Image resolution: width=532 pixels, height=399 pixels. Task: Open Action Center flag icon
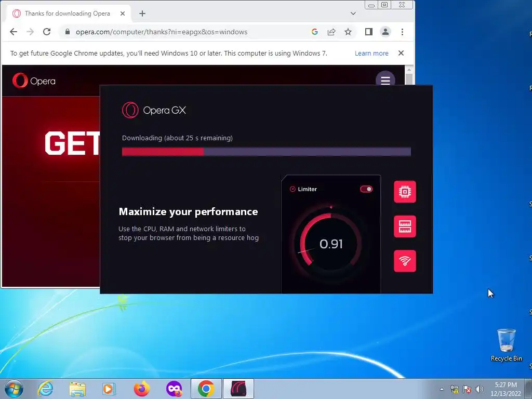pos(467,389)
